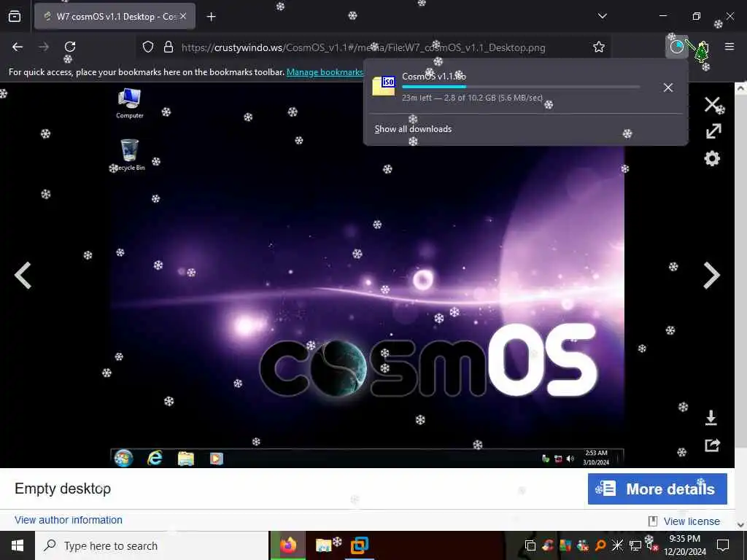Click the Type here to search box
Image resolution: width=747 pixels, height=560 pixels.
pyautogui.click(x=152, y=545)
